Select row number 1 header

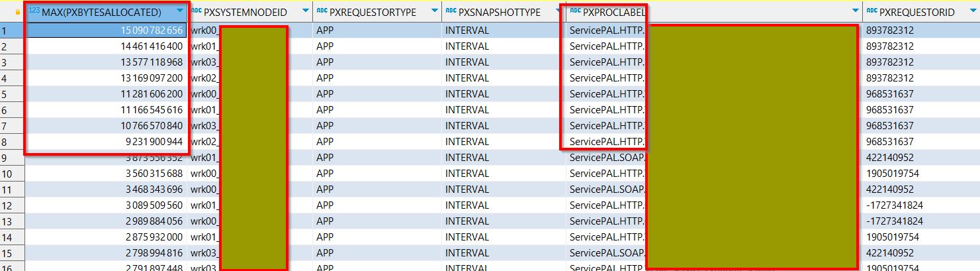pyautogui.click(x=5, y=30)
